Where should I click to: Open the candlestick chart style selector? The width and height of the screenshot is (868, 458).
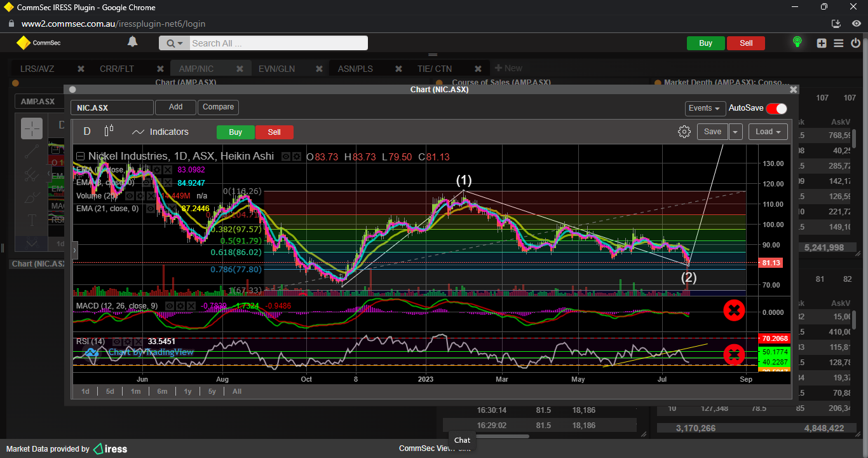tap(109, 131)
